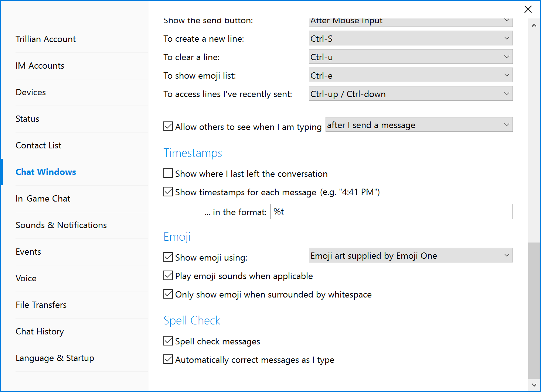
Task: Expand the 'To show emoji list' Ctrl-e dropdown
Action: click(411, 75)
